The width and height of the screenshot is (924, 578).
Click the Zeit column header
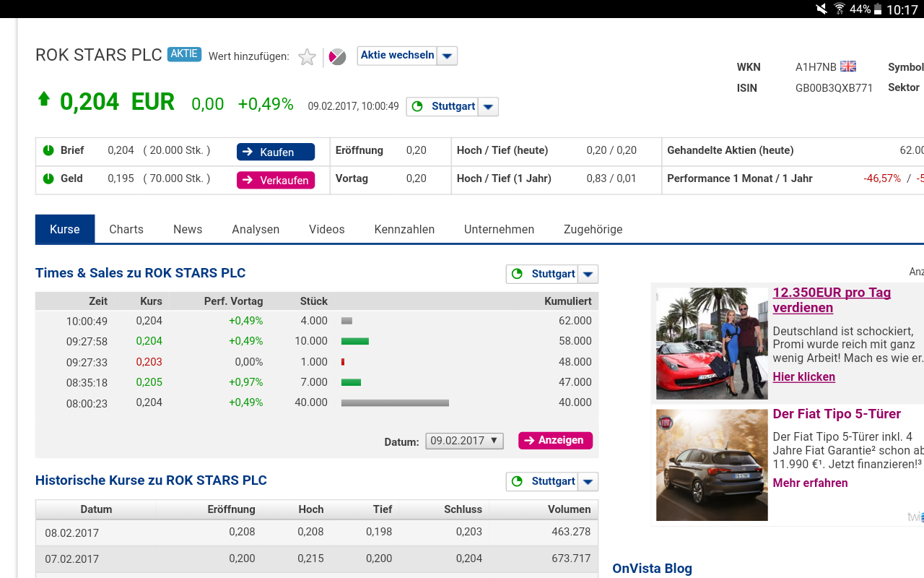click(98, 301)
